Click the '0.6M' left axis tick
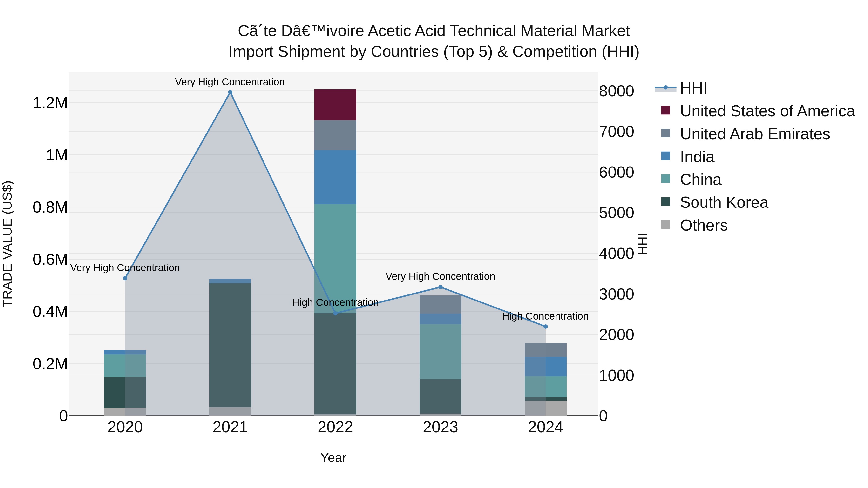868x488 pixels. click(x=50, y=260)
